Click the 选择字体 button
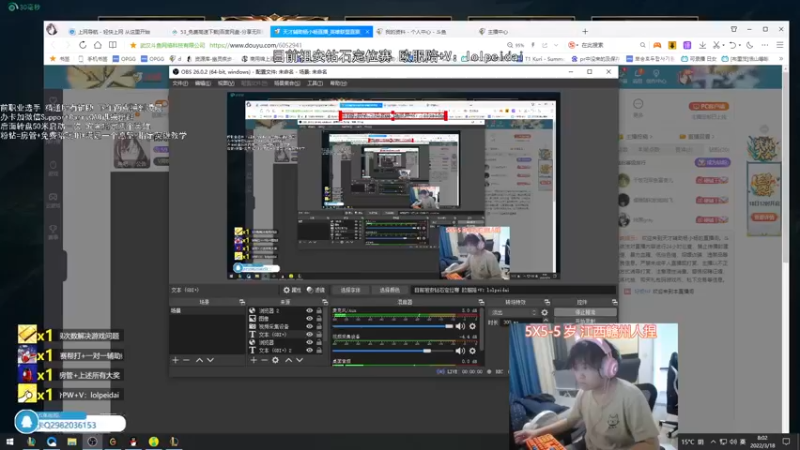This screenshot has width=800, height=450. click(351, 290)
